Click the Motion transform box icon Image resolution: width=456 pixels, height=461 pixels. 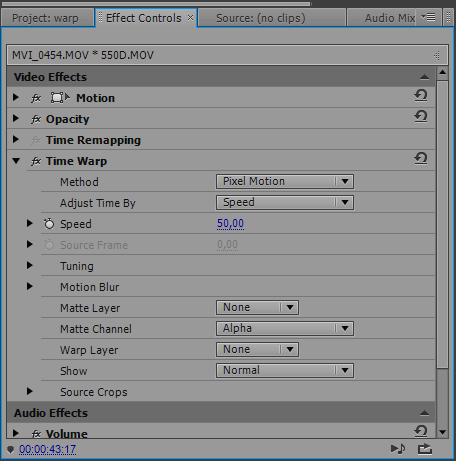(60, 98)
